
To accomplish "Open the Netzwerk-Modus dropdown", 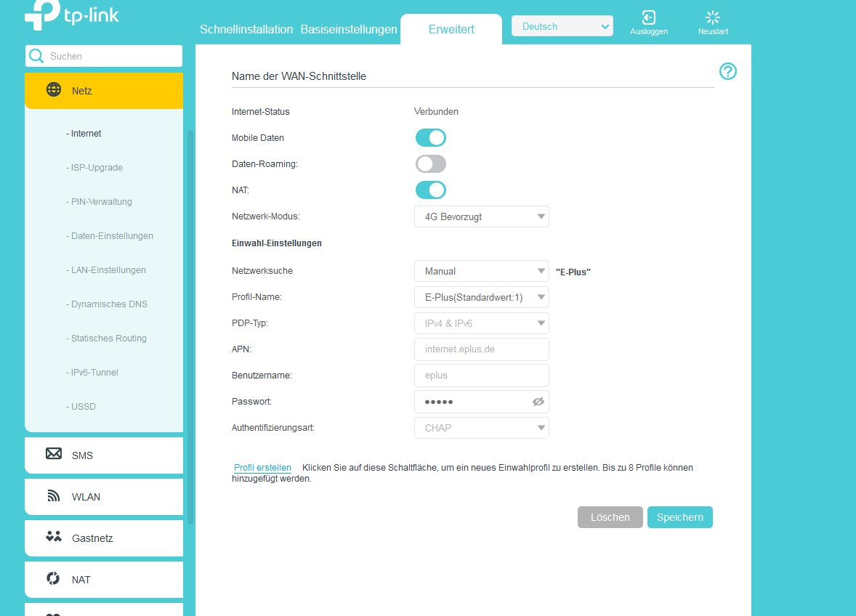I will pyautogui.click(x=482, y=216).
